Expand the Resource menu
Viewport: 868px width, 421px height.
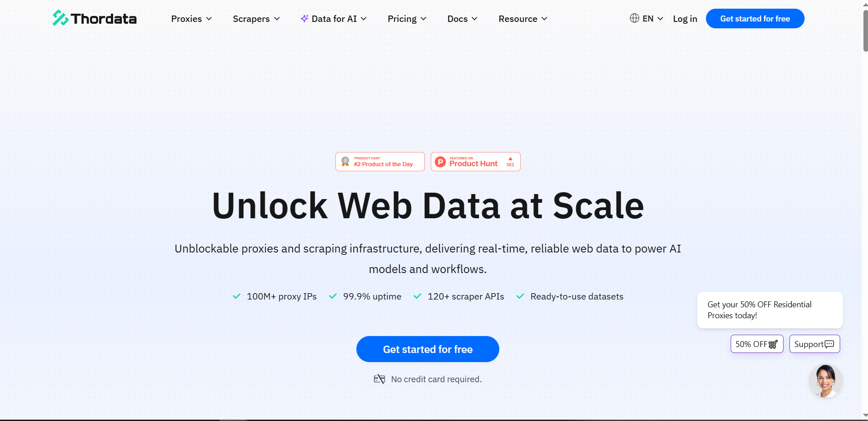[523, 19]
